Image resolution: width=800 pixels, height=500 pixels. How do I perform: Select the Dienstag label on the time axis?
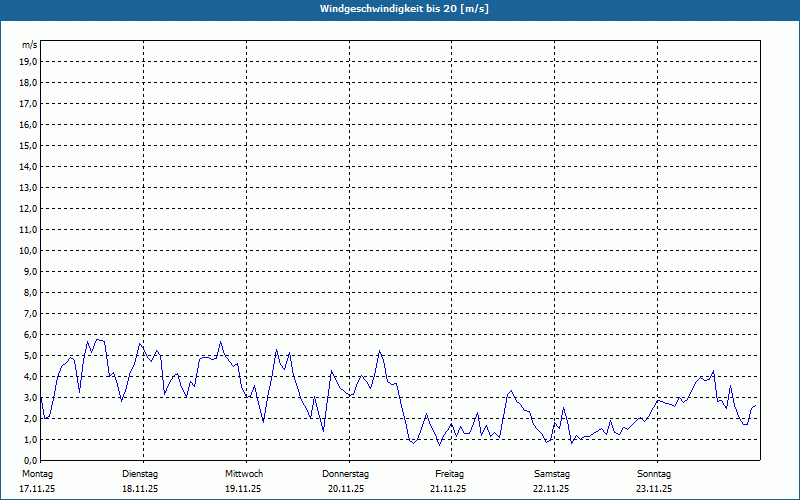[140, 473]
